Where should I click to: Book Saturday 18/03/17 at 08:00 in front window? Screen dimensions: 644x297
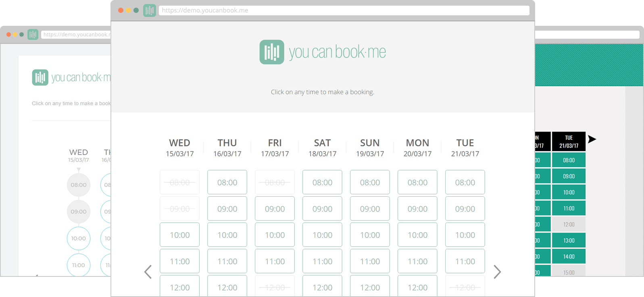(323, 182)
